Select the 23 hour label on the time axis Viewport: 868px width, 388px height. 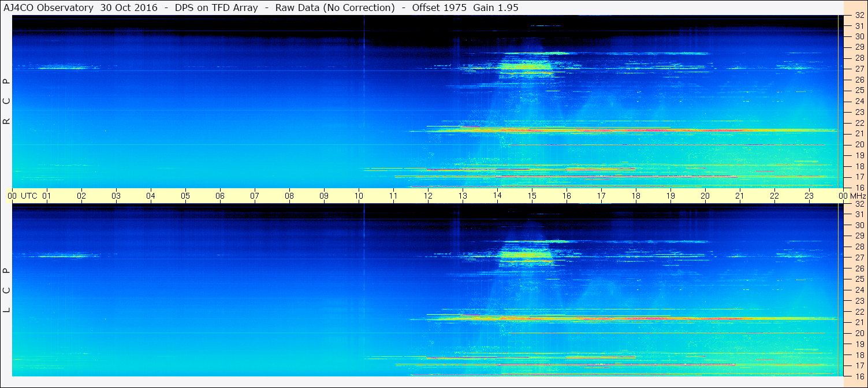click(809, 196)
